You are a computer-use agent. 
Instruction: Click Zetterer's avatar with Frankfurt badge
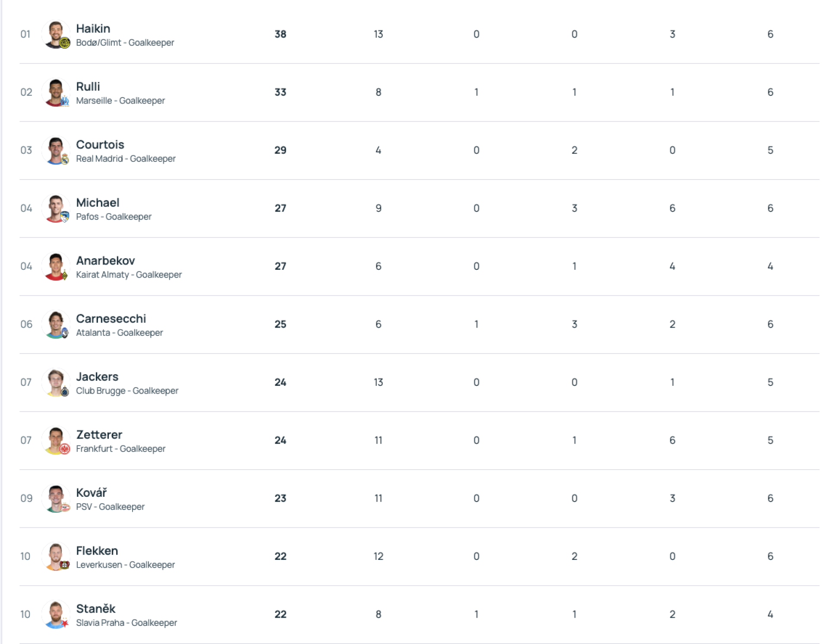[x=56, y=440]
